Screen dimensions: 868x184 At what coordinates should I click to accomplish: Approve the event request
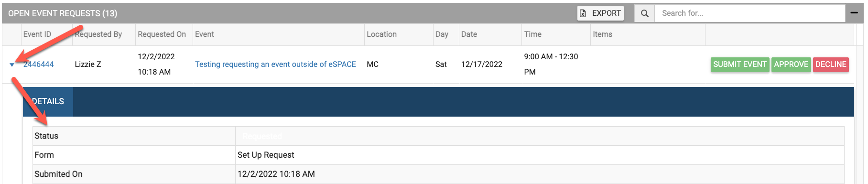[x=791, y=64]
